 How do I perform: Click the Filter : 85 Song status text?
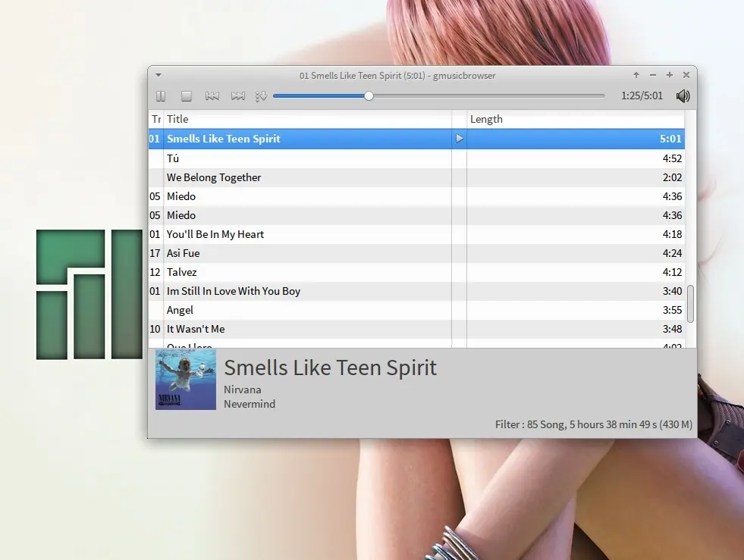594,424
